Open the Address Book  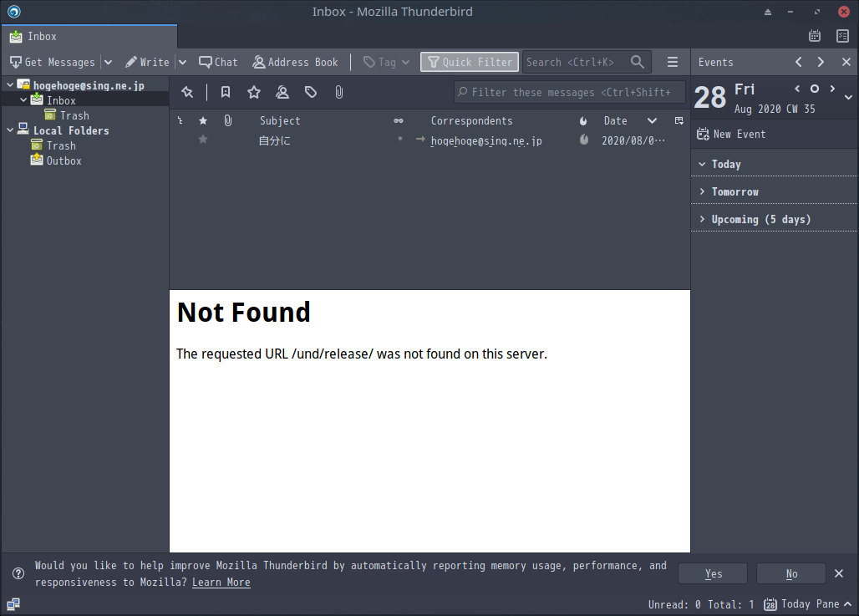(x=295, y=62)
